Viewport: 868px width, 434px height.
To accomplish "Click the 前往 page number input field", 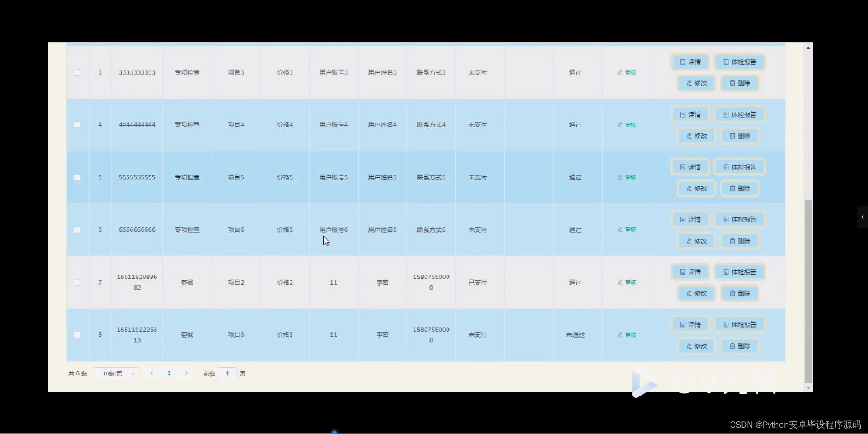I will pyautogui.click(x=227, y=373).
